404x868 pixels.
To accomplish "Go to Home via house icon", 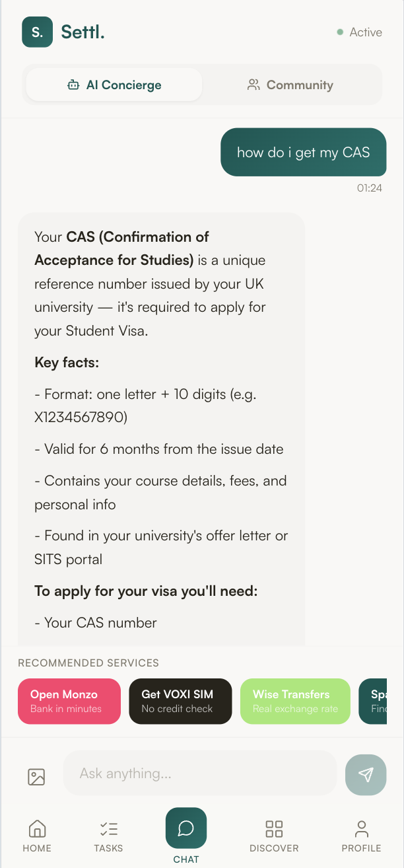I will click(x=37, y=828).
